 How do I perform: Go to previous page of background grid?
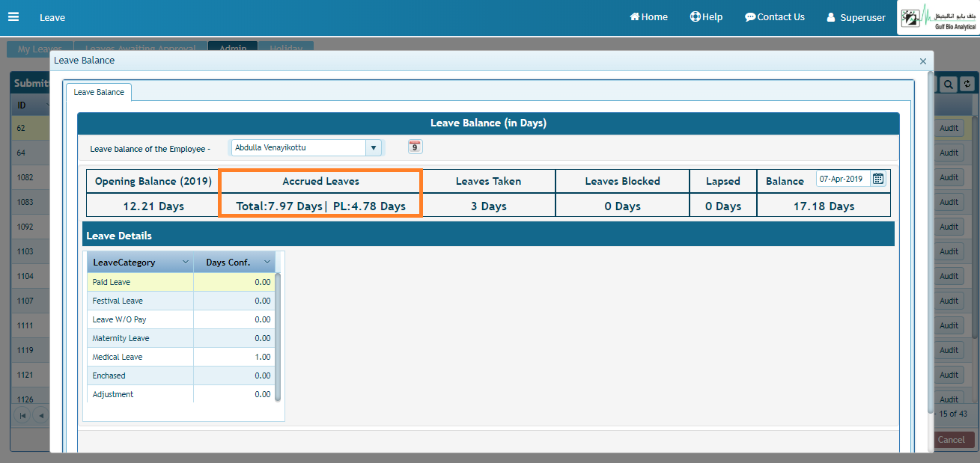(x=41, y=415)
